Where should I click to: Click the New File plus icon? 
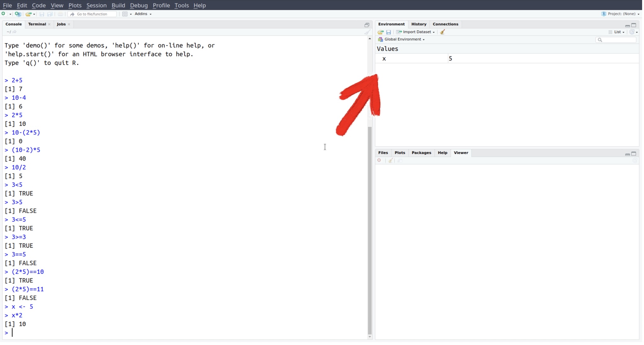point(3,14)
